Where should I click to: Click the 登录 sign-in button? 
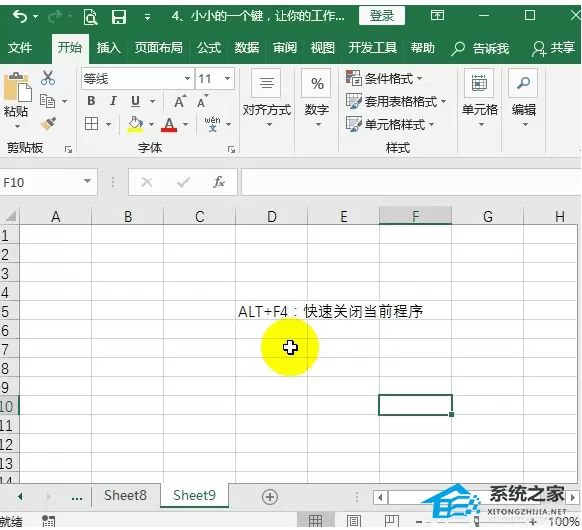point(382,16)
